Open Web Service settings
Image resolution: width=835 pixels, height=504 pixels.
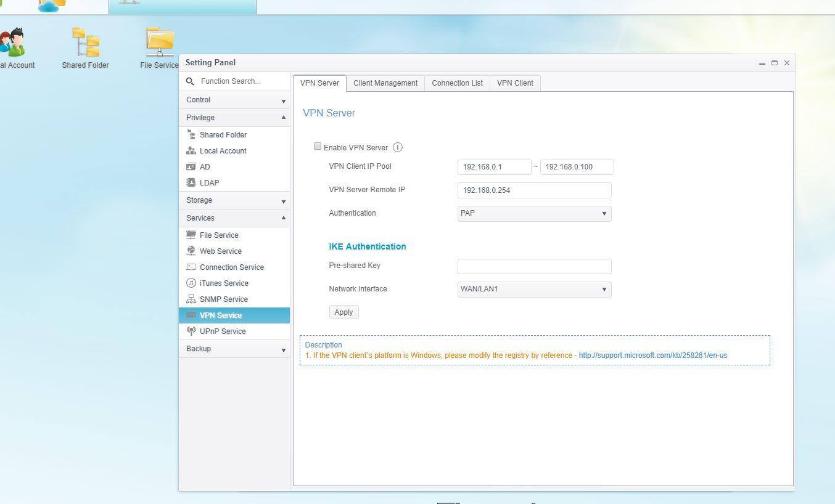coord(220,251)
